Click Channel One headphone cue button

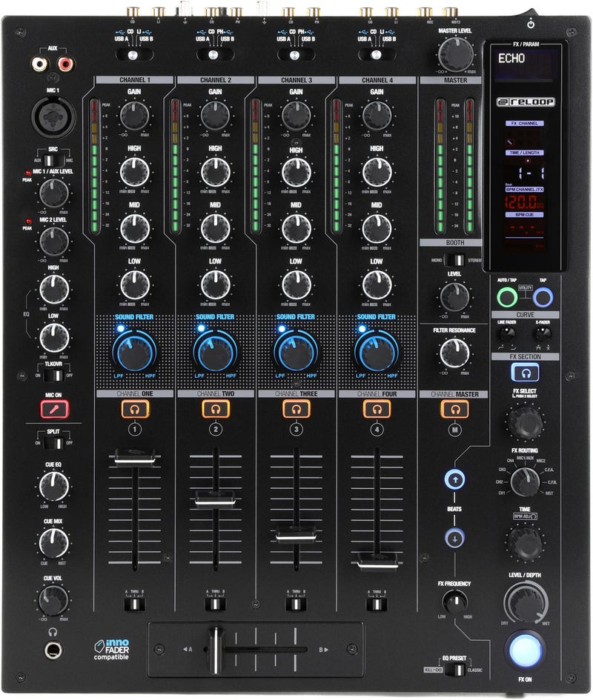click(x=134, y=409)
